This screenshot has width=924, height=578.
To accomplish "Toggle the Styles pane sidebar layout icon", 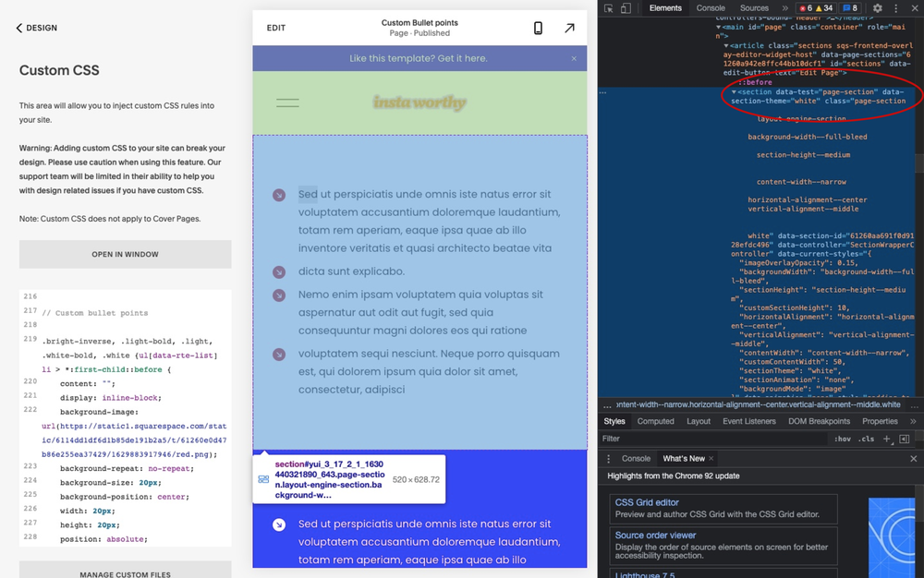I will tap(905, 438).
